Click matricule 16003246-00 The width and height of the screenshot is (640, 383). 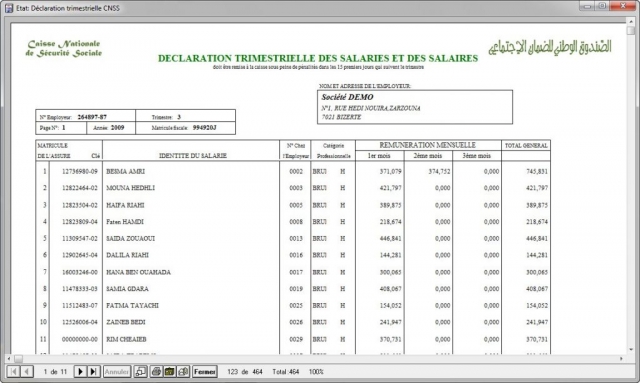80,272
